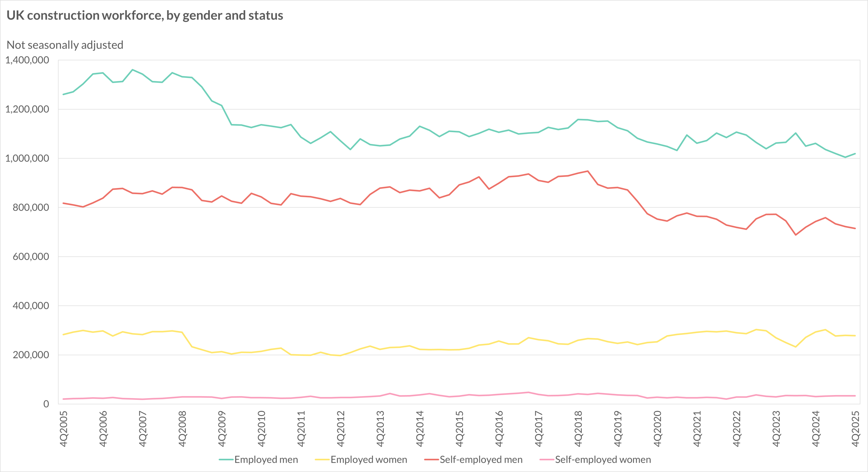This screenshot has height=472, width=868.
Task: Click the 4Q2020 x-axis label
Action: click(x=657, y=429)
